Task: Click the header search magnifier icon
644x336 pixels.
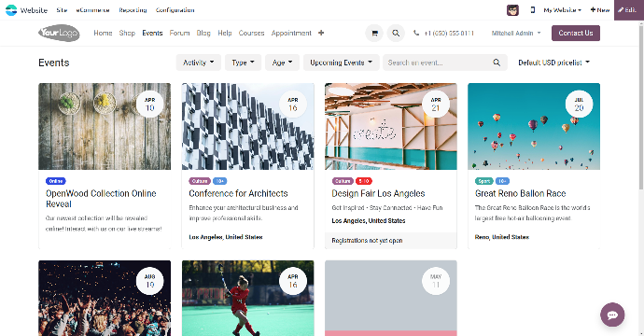Action: (396, 34)
